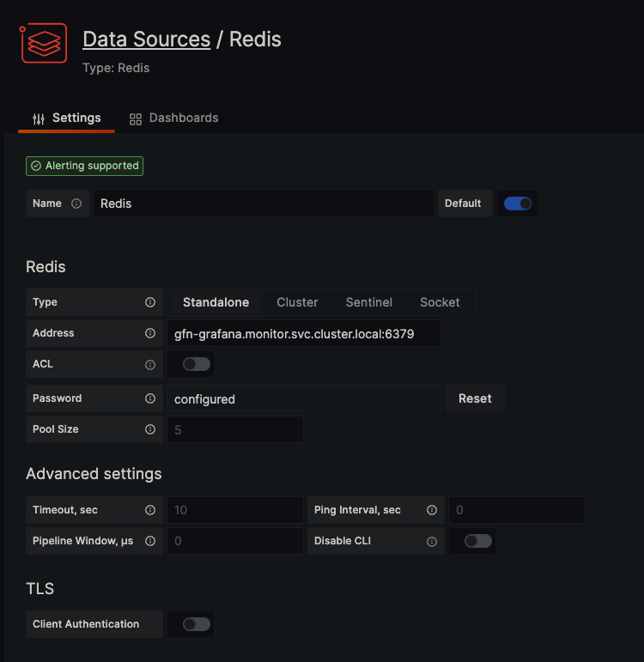The width and height of the screenshot is (644, 662).
Task: Click the sliders icon on Settings tab
Action: pyautogui.click(x=39, y=119)
